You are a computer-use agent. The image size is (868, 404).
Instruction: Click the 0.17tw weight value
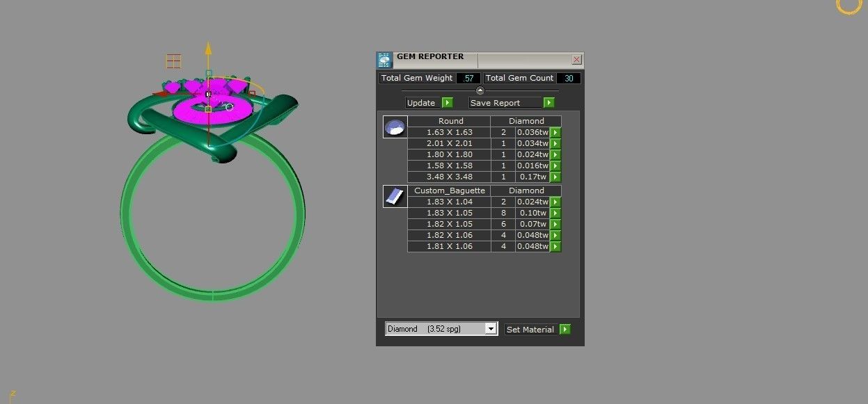click(532, 177)
